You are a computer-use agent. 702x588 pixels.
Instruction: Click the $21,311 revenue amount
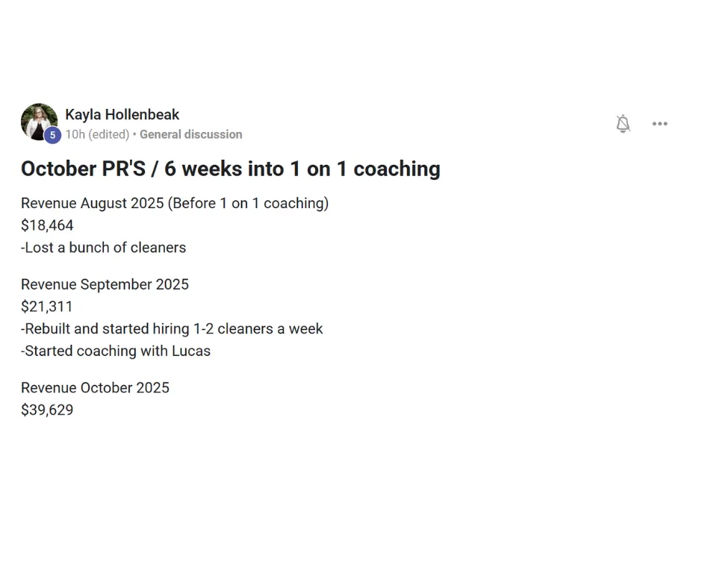pyautogui.click(x=47, y=307)
